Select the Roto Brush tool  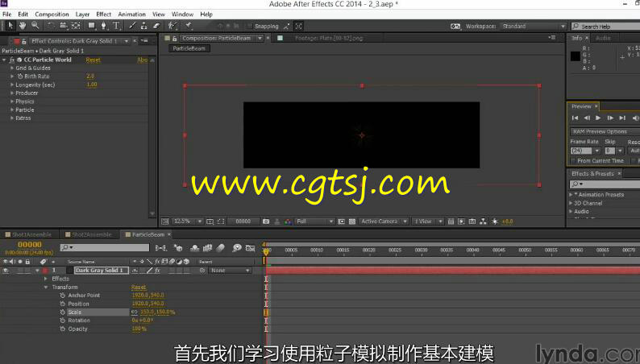(172, 26)
